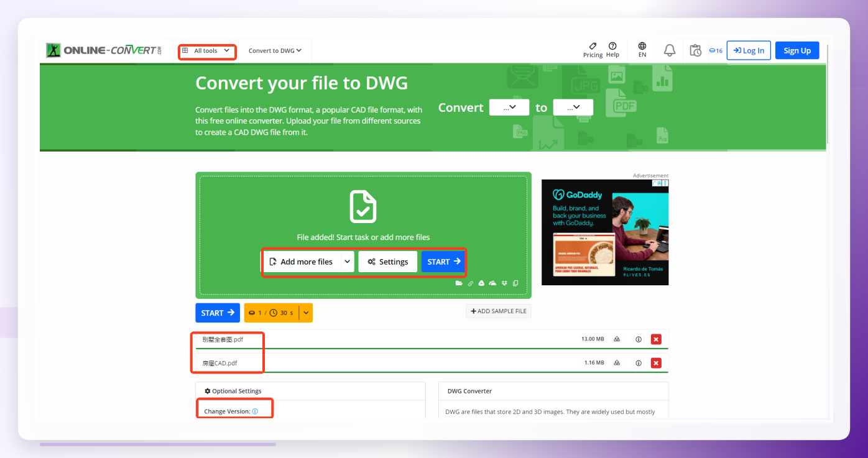Open the All tools menu
Screen dimensions: 868x458
pyautogui.click(x=207, y=51)
